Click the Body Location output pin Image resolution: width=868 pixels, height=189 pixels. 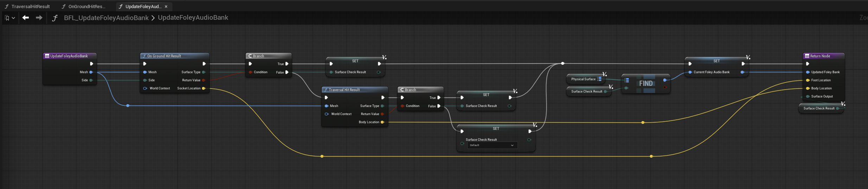tap(382, 122)
